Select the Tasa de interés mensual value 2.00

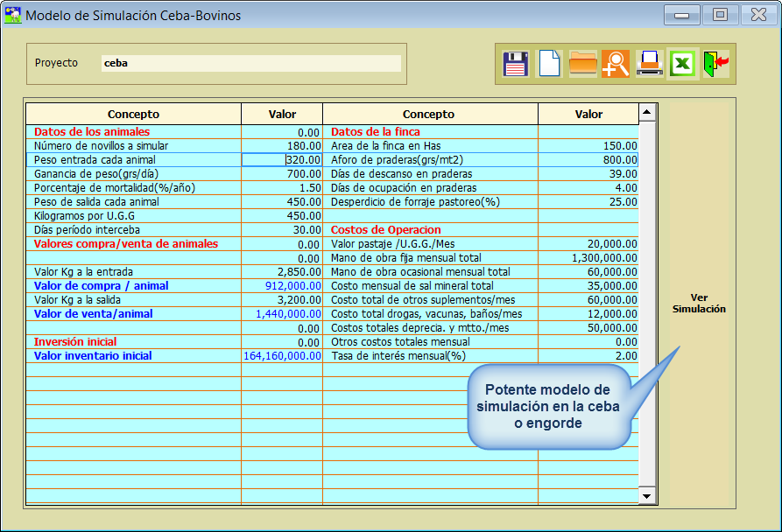point(588,356)
